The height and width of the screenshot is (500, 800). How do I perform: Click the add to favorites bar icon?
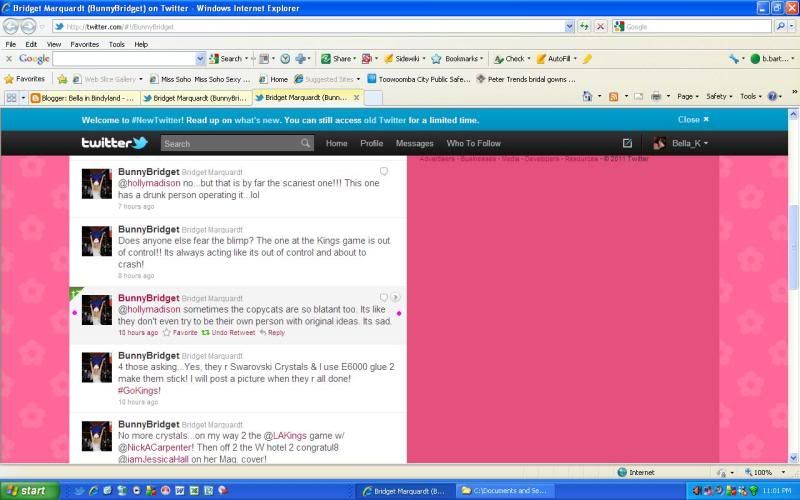(x=62, y=79)
